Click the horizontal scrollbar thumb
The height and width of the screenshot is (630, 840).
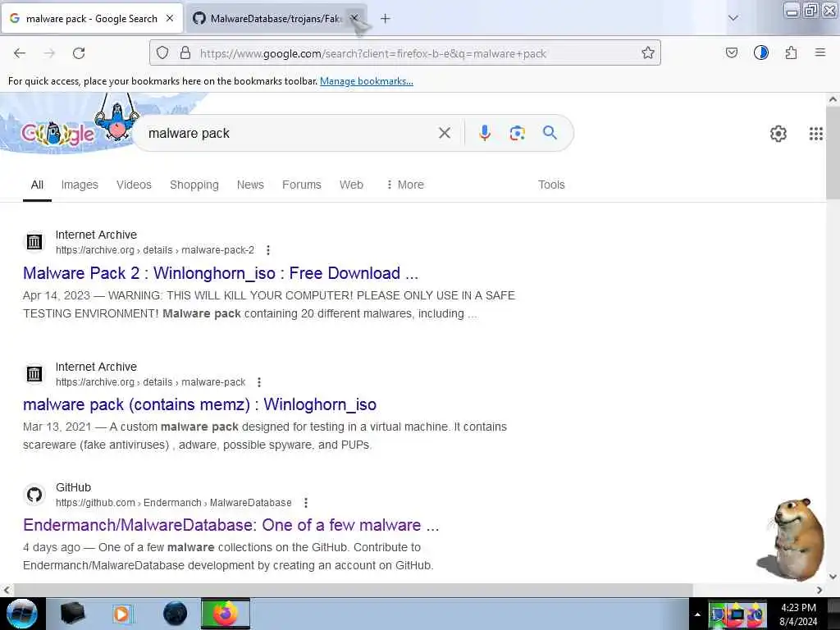coord(352,590)
